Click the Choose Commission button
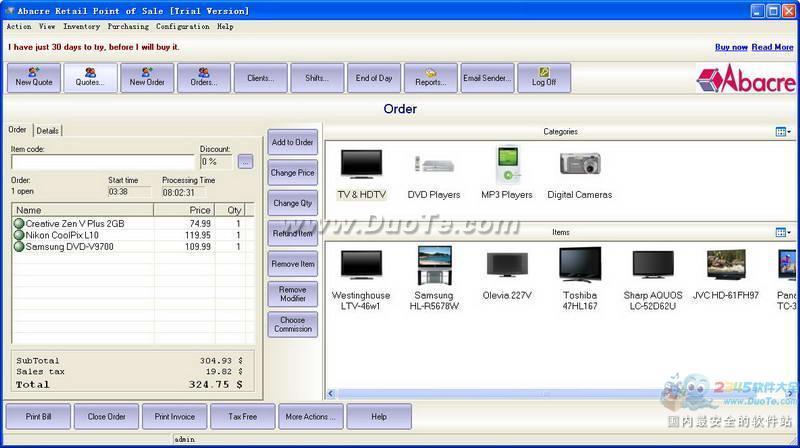Image resolution: width=800 pixels, height=448 pixels. click(x=292, y=325)
